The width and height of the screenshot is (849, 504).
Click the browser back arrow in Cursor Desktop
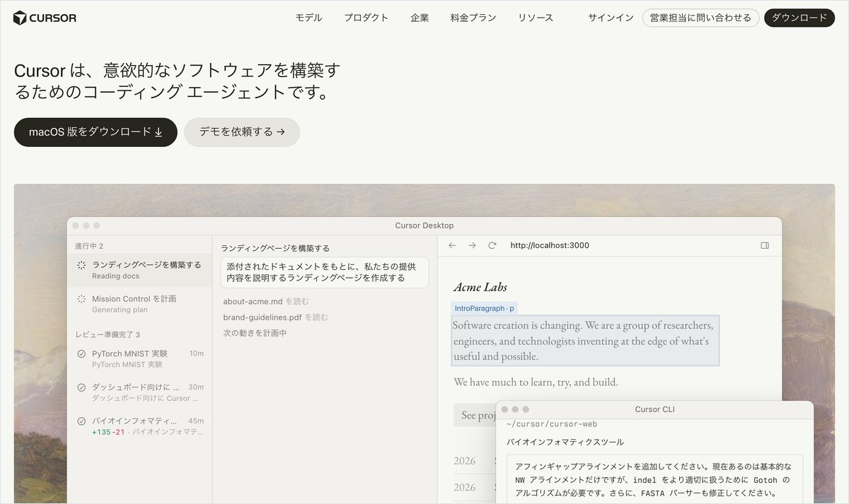pyautogui.click(x=452, y=245)
